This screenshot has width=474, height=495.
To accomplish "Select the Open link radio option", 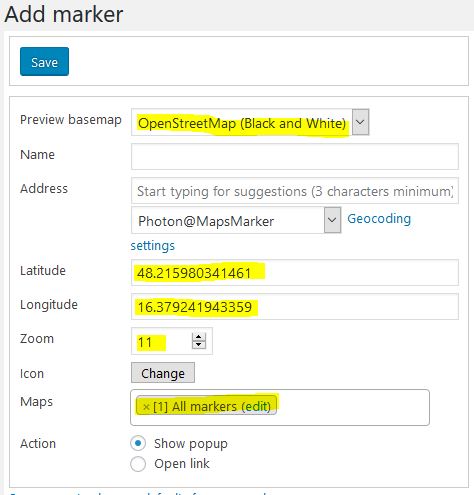I will pyautogui.click(x=138, y=464).
